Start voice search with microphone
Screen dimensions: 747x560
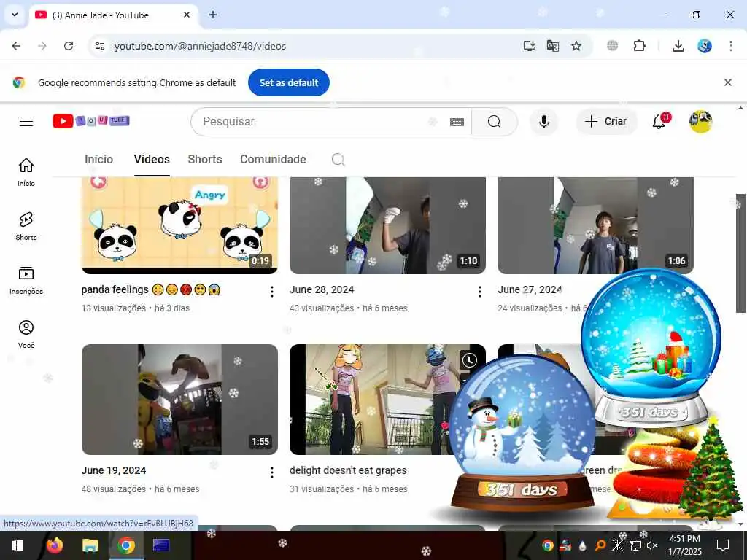pyautogui.click(x=543, y=122)
